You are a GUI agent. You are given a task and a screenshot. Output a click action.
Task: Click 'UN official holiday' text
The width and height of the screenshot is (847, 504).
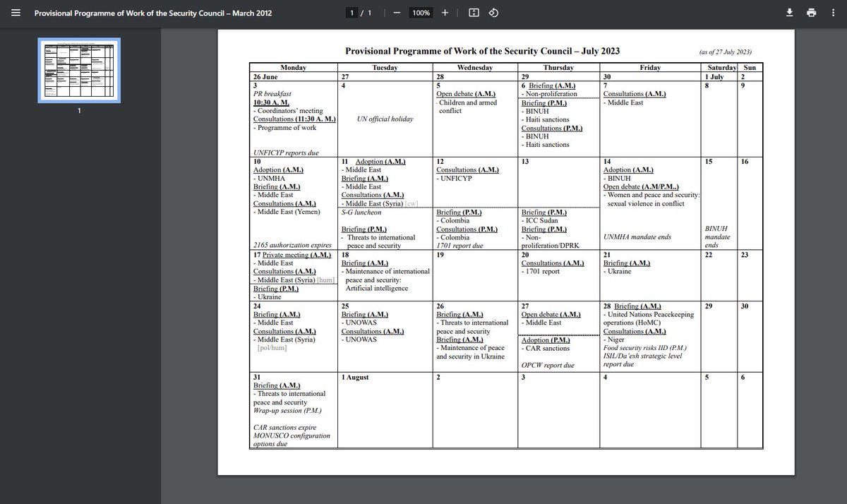click(x=385, y=119)
